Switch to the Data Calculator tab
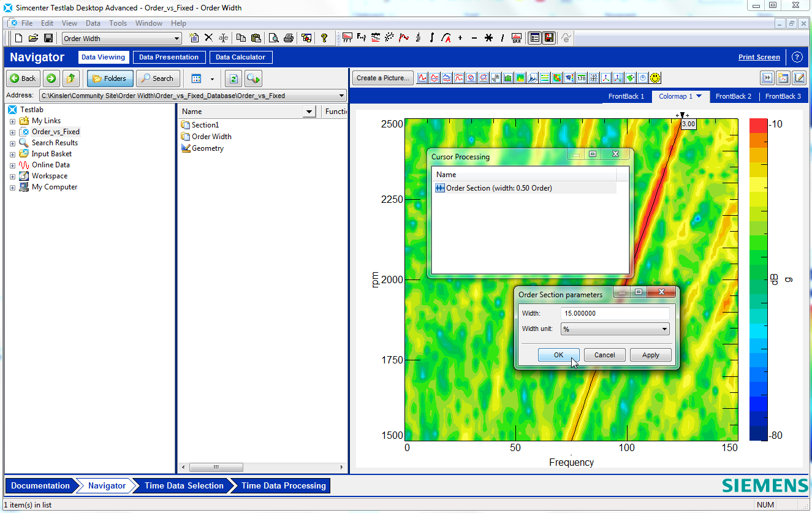The image size is (812, 513). [241, 57]
